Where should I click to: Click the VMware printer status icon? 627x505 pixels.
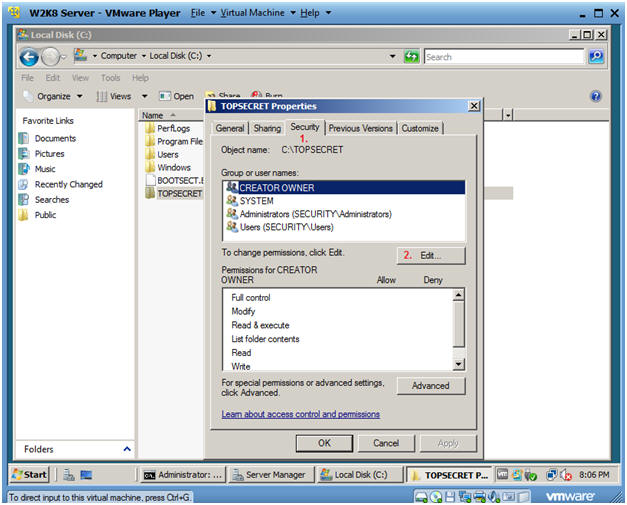click(479, 497)
